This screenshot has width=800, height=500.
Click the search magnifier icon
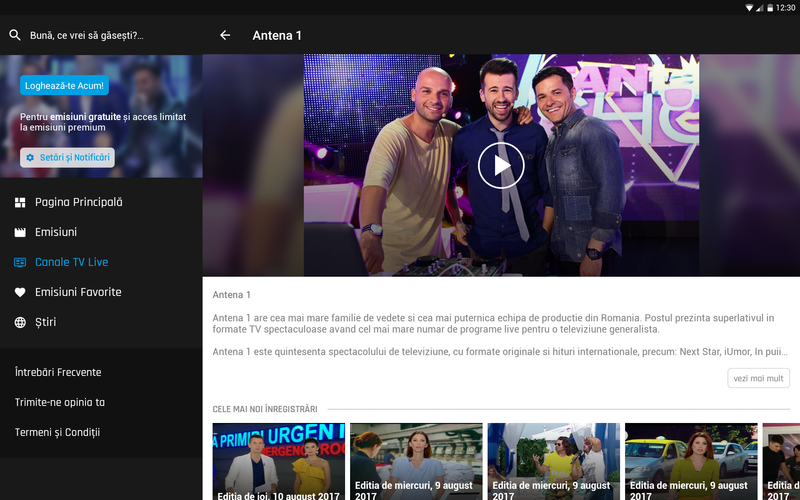15,35
